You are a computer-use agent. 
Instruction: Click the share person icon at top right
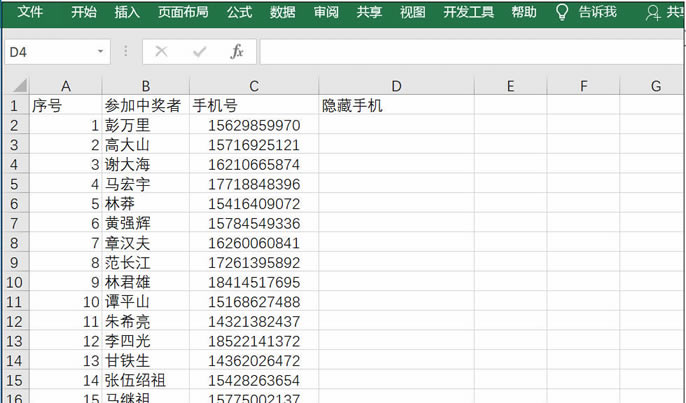pyautogui.click(x=653, y=13)
